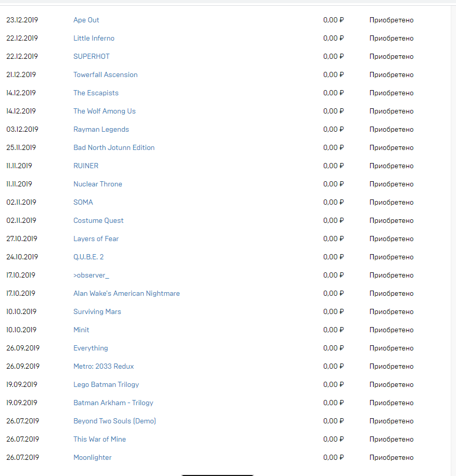The image size is (456, 476).
Task: Click the Layers of Fear link
Action: point(96,239)
